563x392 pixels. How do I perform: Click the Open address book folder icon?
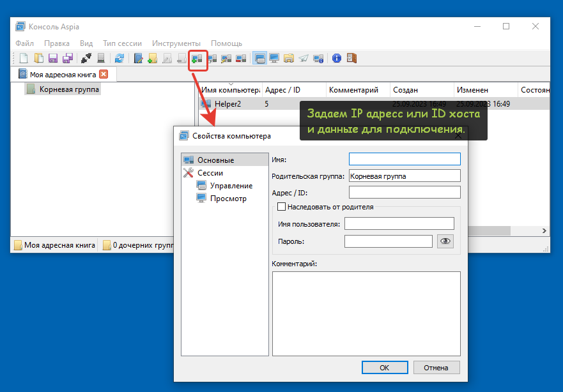(38, 59)
